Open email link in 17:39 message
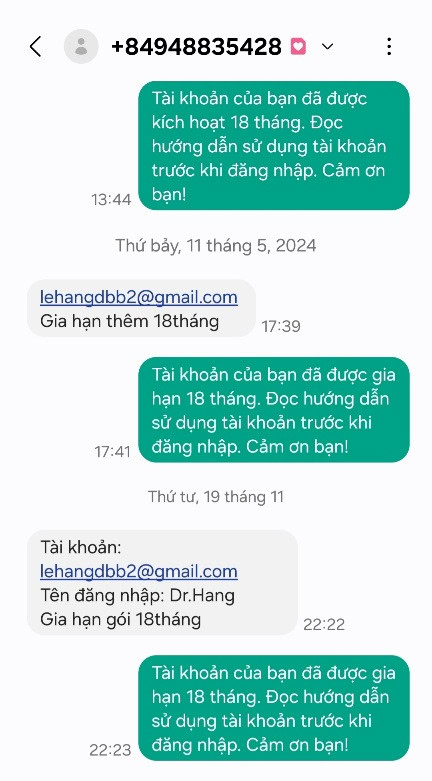 139,297
